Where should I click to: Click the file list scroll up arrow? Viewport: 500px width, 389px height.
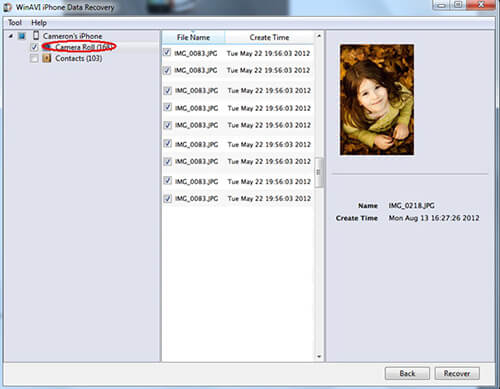pos(319,36)
